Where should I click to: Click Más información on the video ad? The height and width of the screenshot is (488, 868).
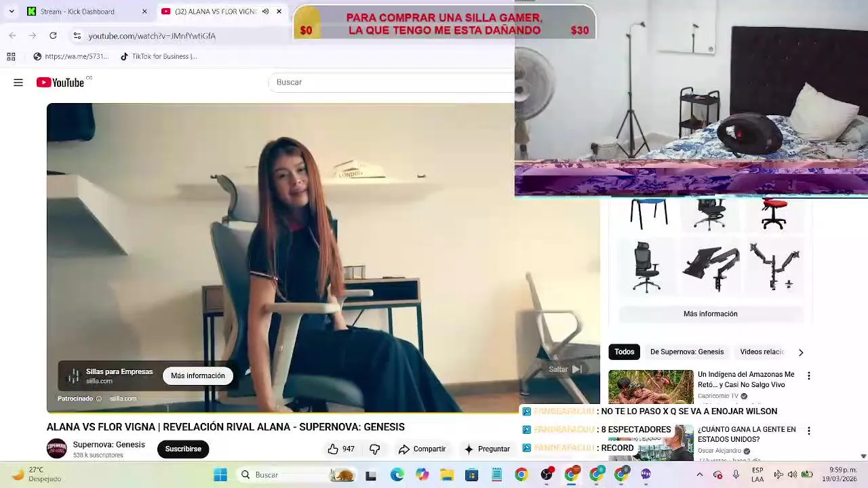198,375
